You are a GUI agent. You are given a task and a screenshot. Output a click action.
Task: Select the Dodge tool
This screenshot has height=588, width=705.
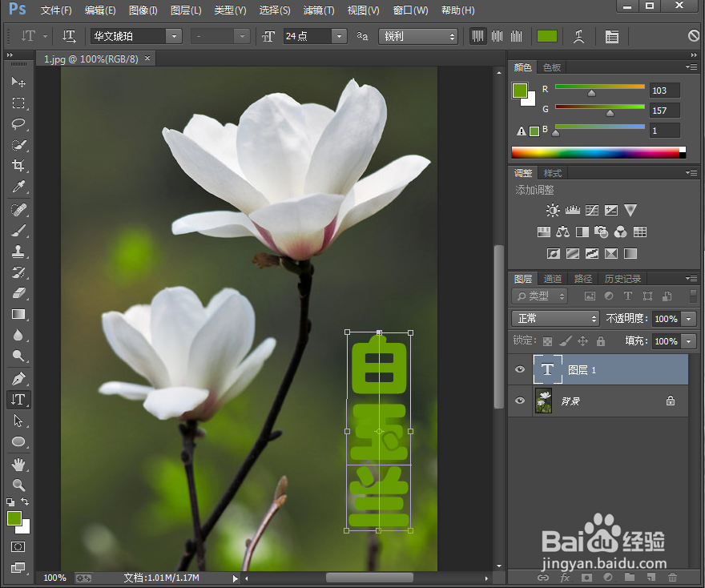tap(18, 356)
